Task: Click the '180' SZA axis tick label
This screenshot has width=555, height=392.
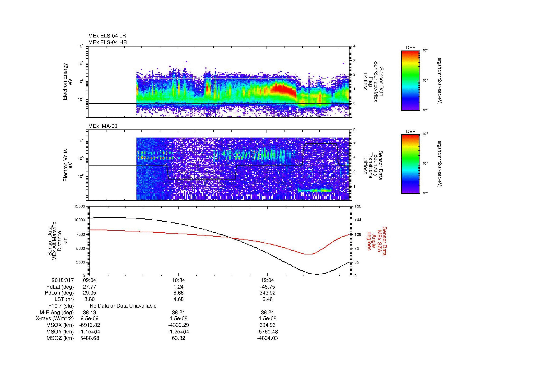Action: click(x=358, y=206)
